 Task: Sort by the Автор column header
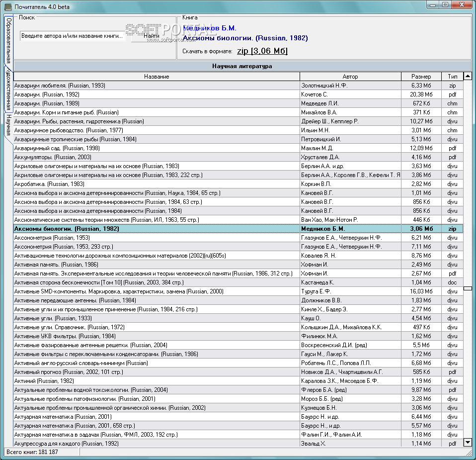(350, 77)
